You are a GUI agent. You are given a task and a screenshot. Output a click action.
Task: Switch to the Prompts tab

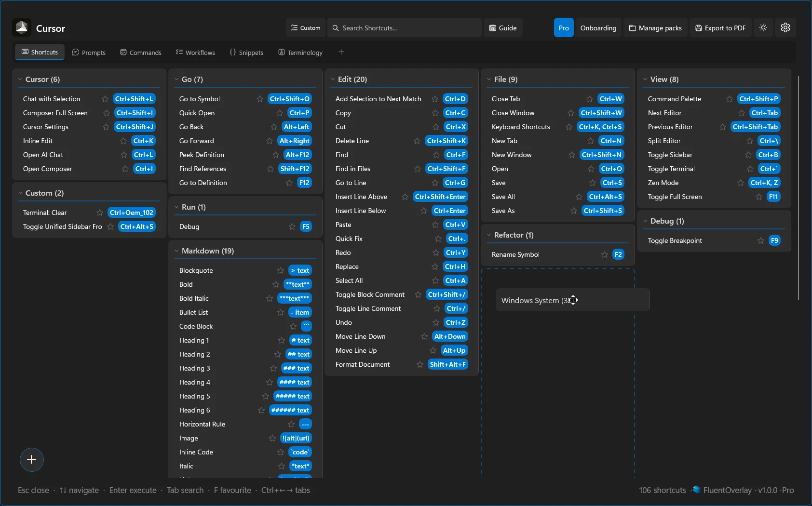pyautogui.click(x=89, y=52)
